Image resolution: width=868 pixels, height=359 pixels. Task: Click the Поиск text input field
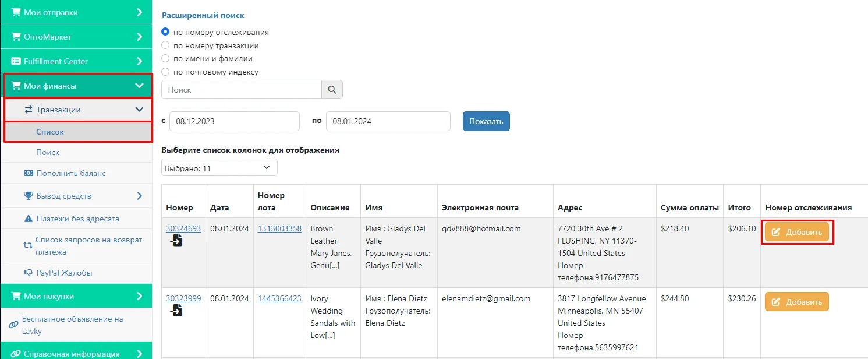coord(242,90)
